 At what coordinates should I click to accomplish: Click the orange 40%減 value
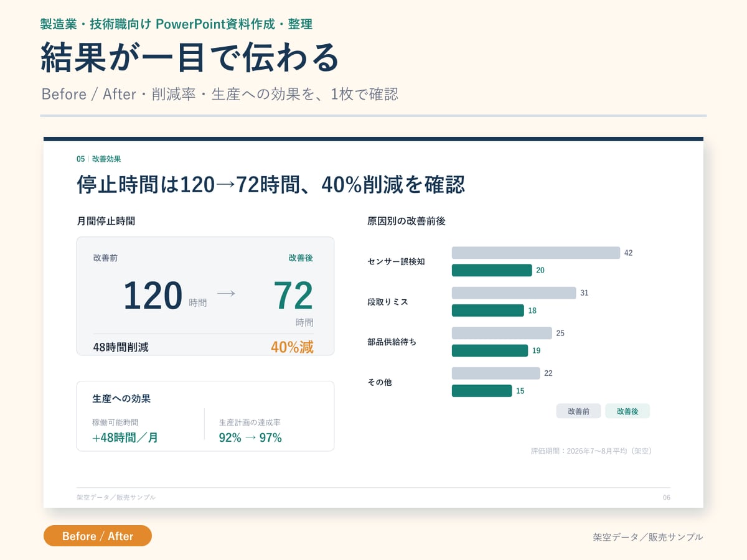292,347
